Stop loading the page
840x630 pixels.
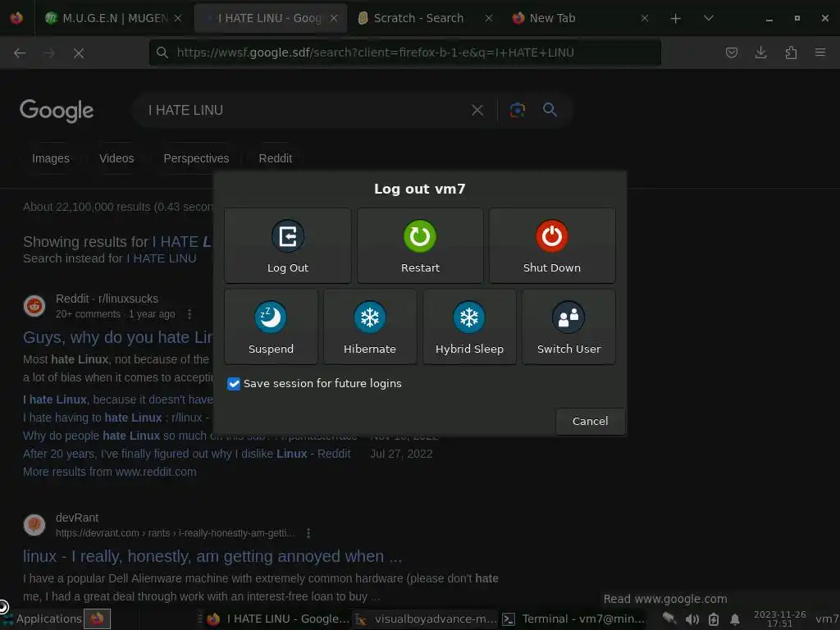pyautogui.click(x=78, y=53)
